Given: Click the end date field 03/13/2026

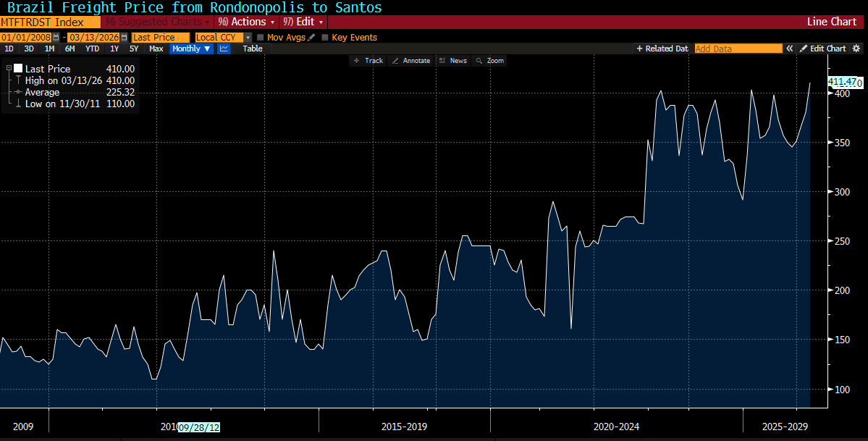Looking at the screenshot, I should pos(93,37).
